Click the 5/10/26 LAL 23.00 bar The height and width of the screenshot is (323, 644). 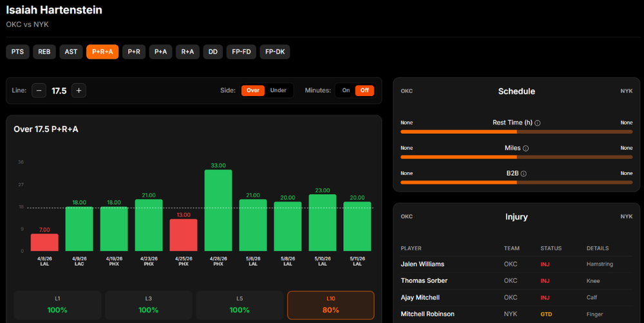323,222
